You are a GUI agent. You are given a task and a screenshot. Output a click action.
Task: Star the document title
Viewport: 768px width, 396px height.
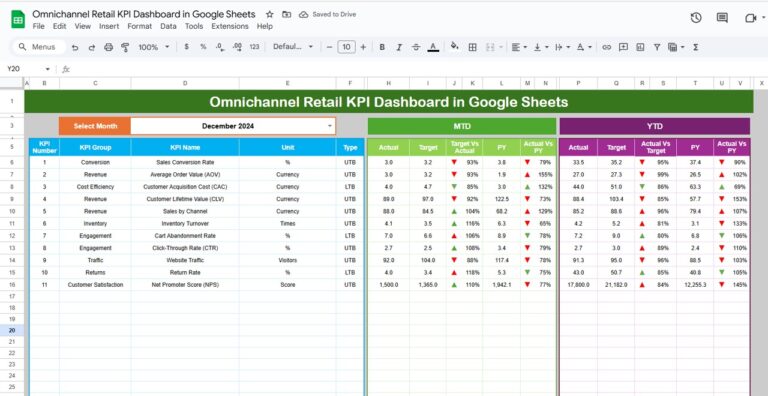click(x=269, y=14)
